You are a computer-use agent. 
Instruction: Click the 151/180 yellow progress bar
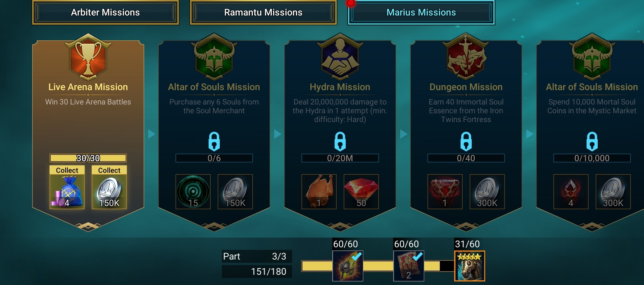coord(378,266)
